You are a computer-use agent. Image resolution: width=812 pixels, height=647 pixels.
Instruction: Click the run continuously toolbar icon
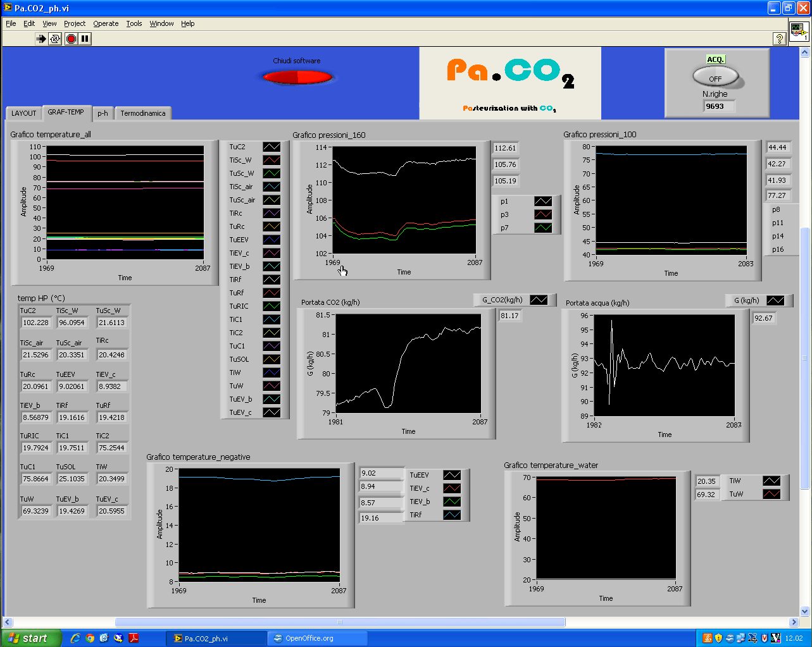click(54, 39)
